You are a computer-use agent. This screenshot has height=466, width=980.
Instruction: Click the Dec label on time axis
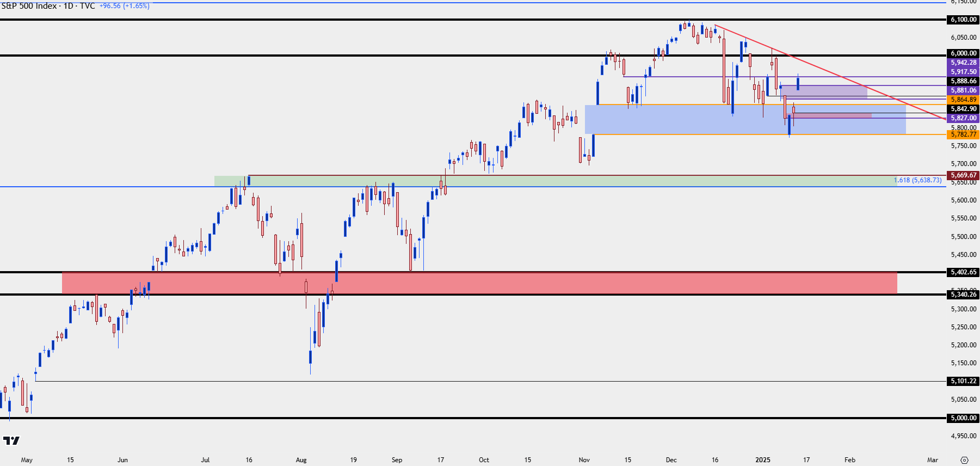671,460
